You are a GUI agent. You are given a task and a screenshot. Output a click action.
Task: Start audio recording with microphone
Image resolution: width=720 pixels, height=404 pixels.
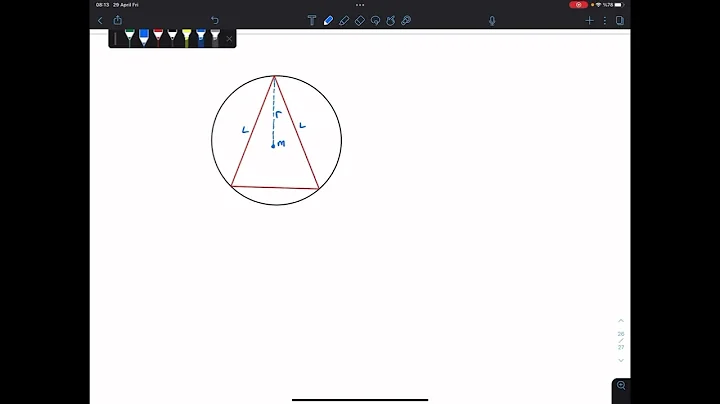tap(492, 21)
